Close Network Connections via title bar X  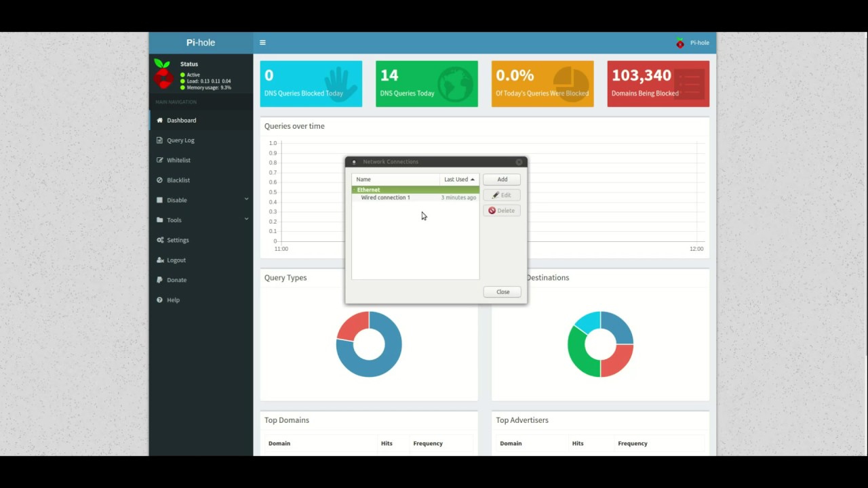pos(519,162)
